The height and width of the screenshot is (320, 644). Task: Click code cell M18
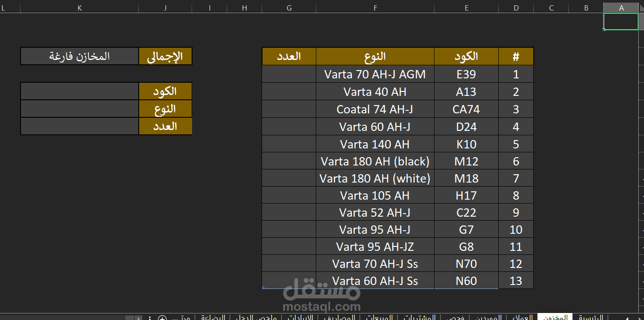pyautogui.click(x=466, y=178)
